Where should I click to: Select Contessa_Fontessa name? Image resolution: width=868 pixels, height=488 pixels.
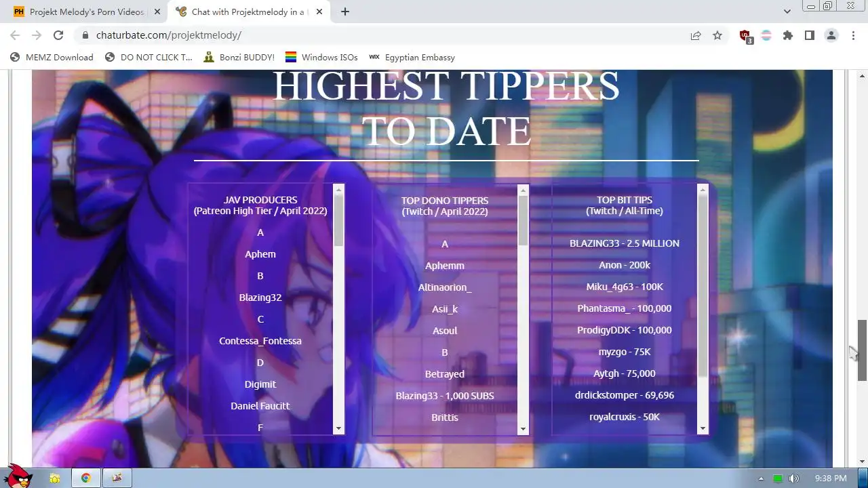point(260,341)
